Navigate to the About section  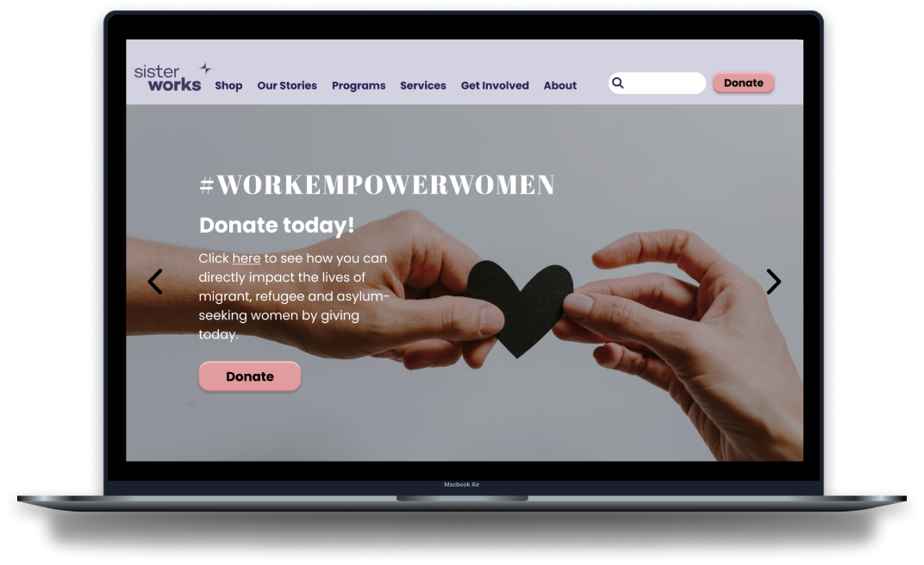pyautogui.click(x=560, y=85)
